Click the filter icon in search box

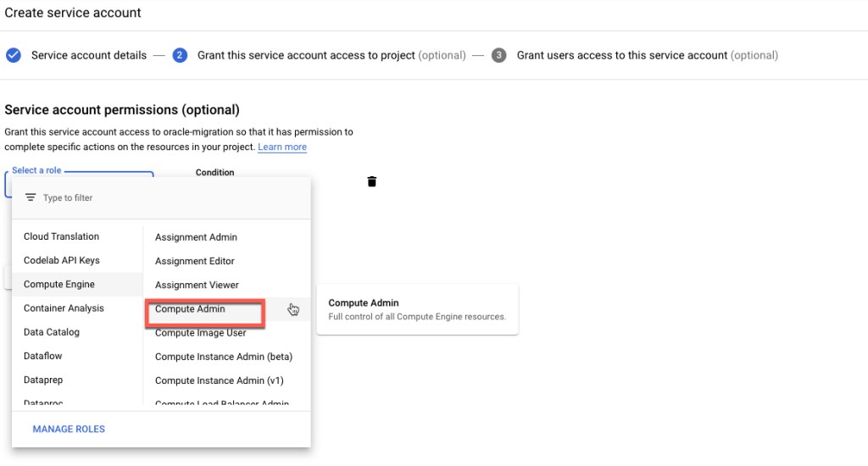point(31,197)
